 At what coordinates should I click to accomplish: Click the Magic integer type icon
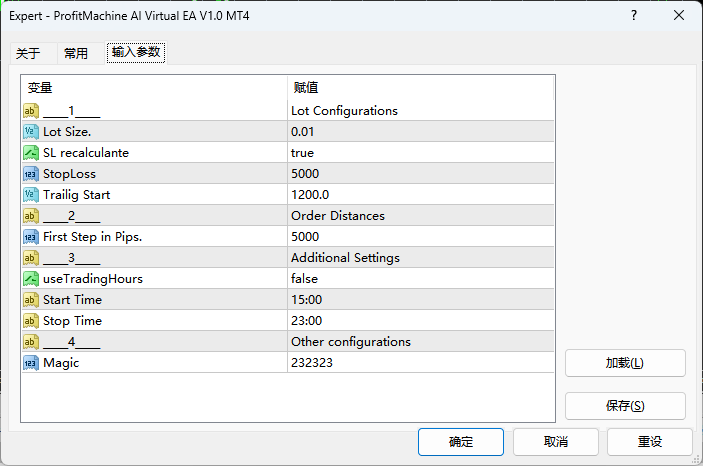point(31,363)
